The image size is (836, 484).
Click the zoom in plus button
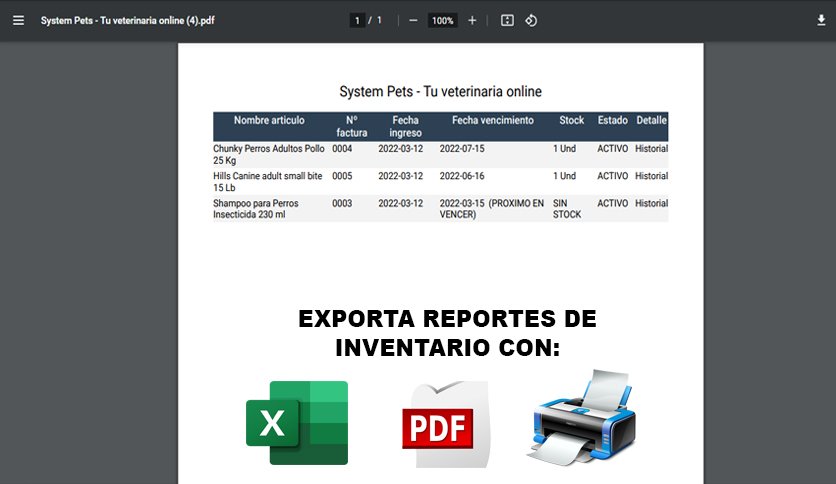pyautogui.click(x=472, y=20)
